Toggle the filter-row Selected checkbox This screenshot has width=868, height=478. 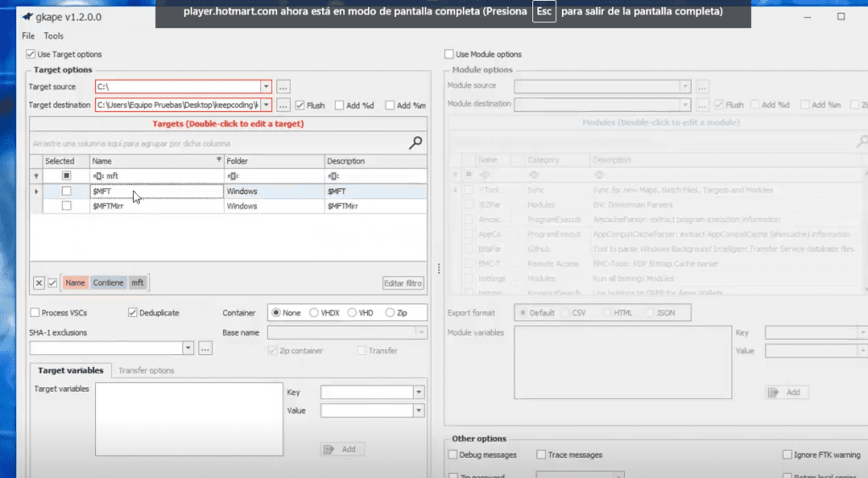point(66,175)
